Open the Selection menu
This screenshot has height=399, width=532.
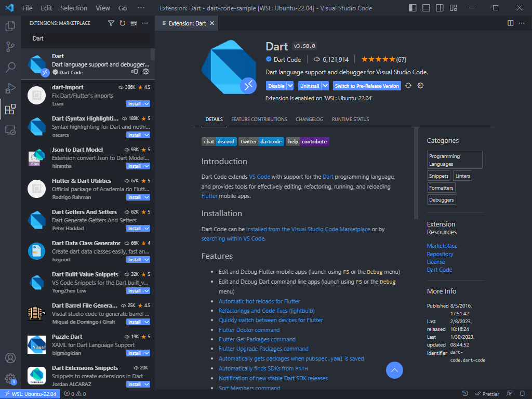[74, 8]
